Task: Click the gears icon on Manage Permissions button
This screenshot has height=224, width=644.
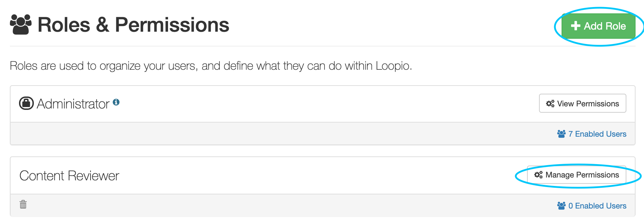Action: coord(538,175)
